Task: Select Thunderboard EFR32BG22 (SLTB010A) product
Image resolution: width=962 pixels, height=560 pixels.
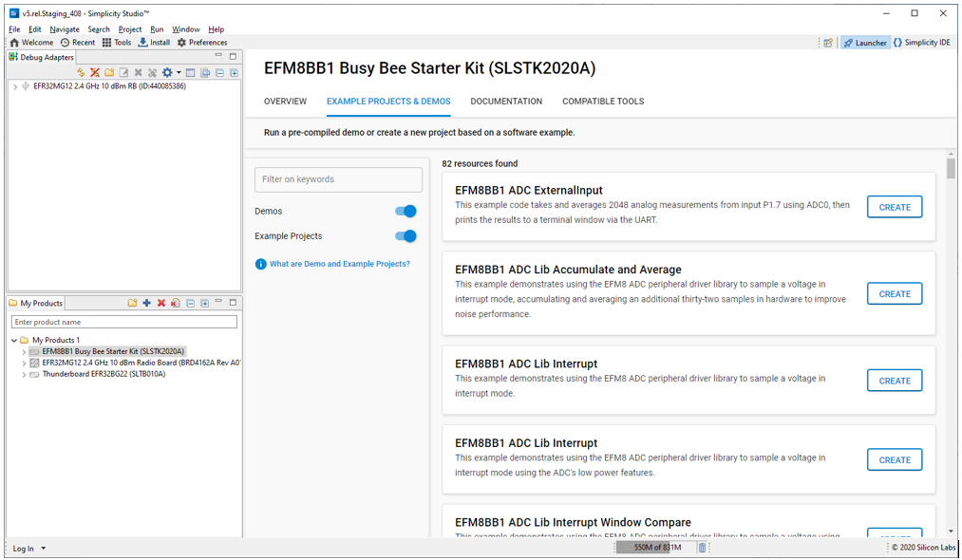Action: (104, 374)
